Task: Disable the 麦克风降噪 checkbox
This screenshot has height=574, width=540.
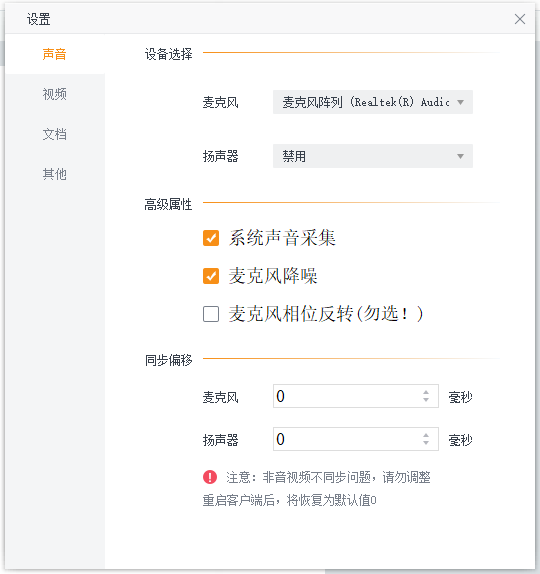Action: pyautogui.click(x=211, y=276)
